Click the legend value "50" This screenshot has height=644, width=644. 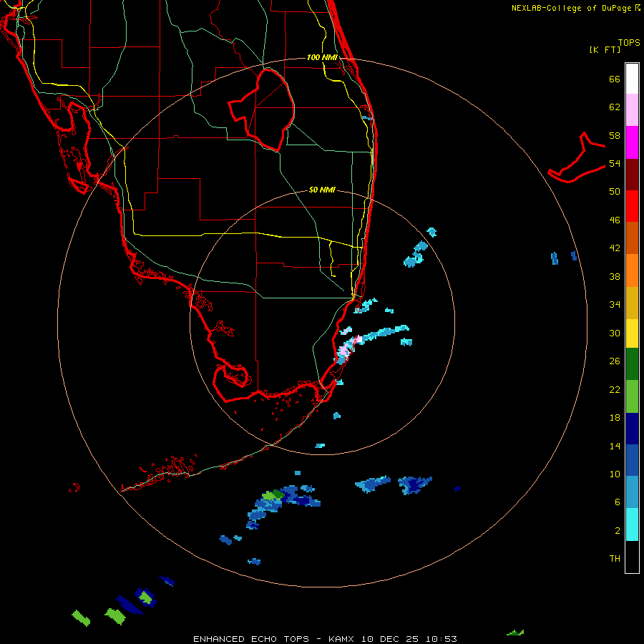click(x=615, y=192)
